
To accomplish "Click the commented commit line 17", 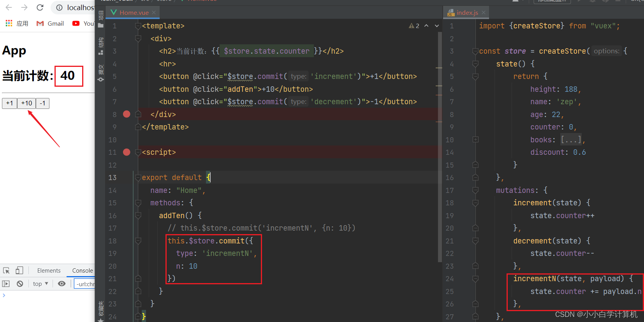I will pos(261,228).
